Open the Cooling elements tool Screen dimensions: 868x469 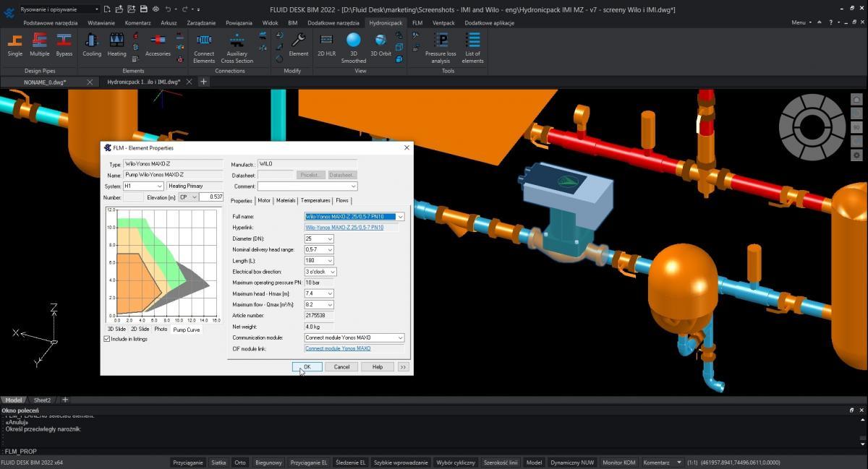click(92, 45)
